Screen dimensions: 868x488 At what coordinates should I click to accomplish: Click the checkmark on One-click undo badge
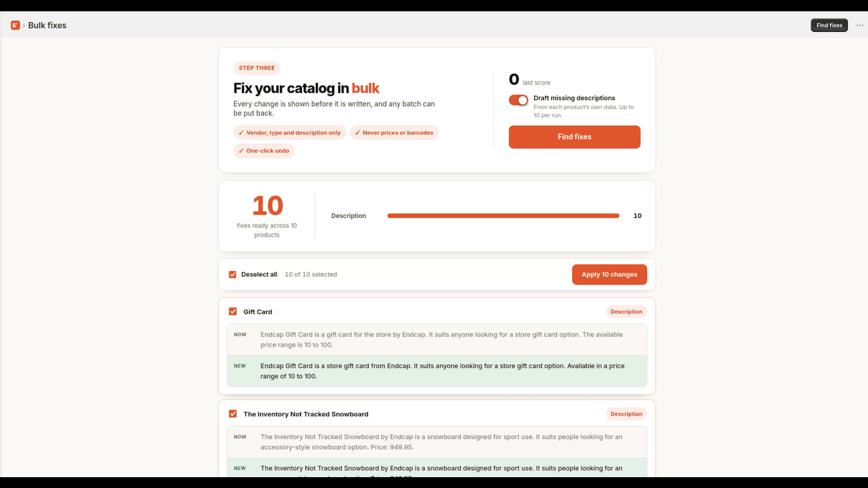(x=241, y=151)
